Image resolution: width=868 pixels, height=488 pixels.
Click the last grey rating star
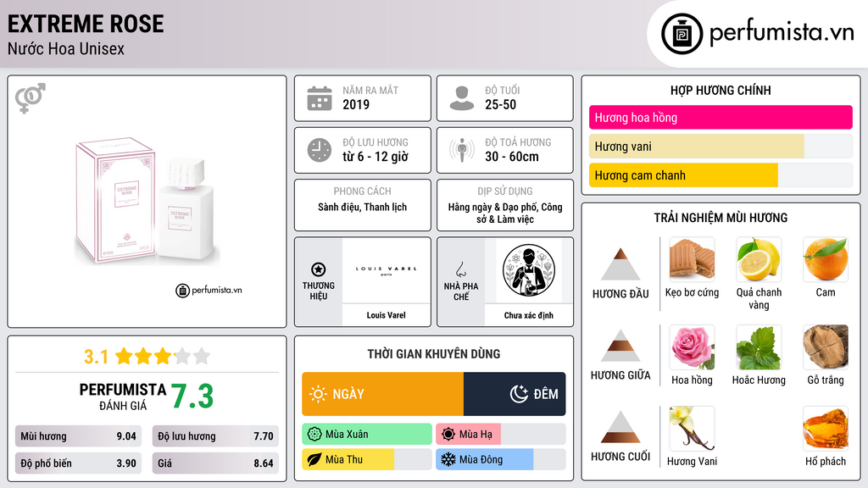click(202, 356)
